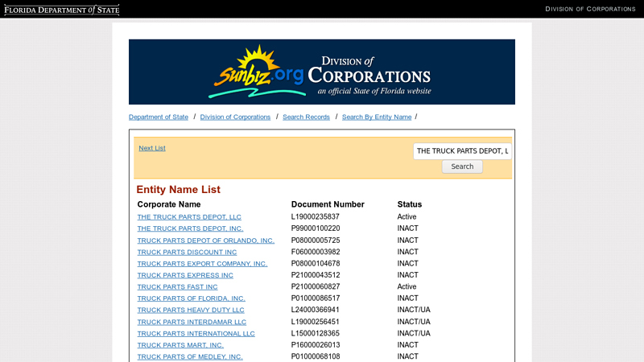Select document number F06000003982
Viewport: 644px width, 362px height.
point(316,252)
